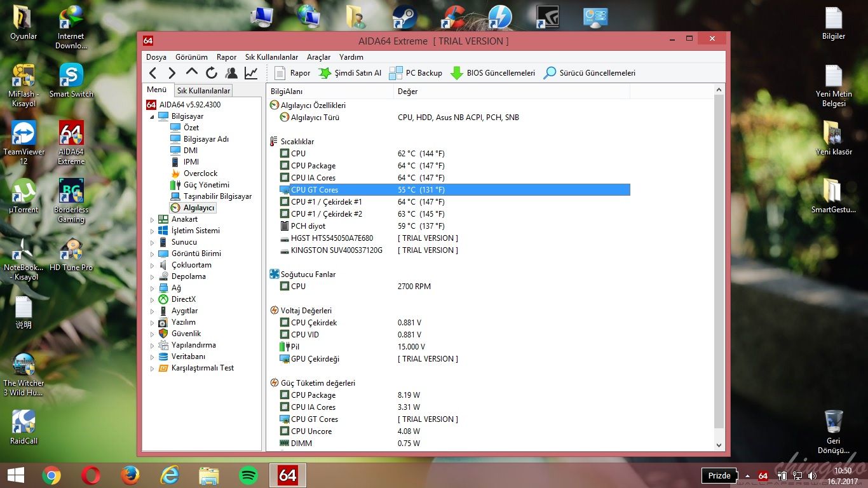Open Internet Explorer from the taskbar

170,475
